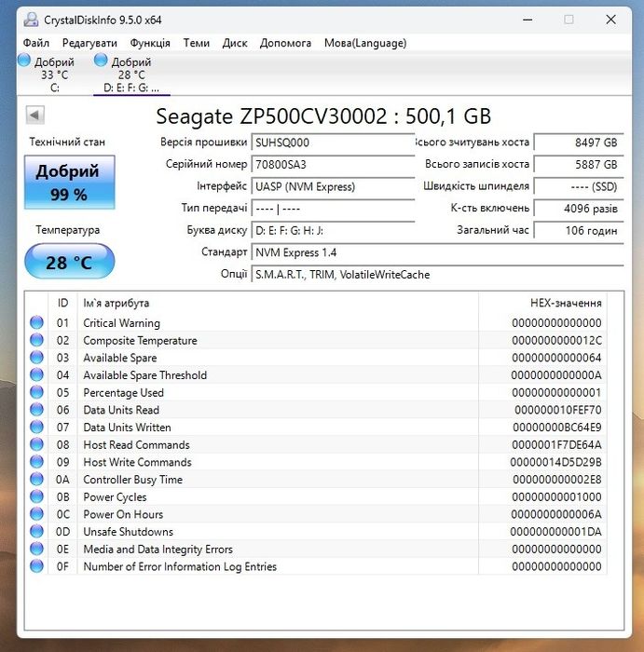The height and width of the screenshot is (652, 644).
Task: Click the Ім'я атрибута column header
Action: [278, 303]
